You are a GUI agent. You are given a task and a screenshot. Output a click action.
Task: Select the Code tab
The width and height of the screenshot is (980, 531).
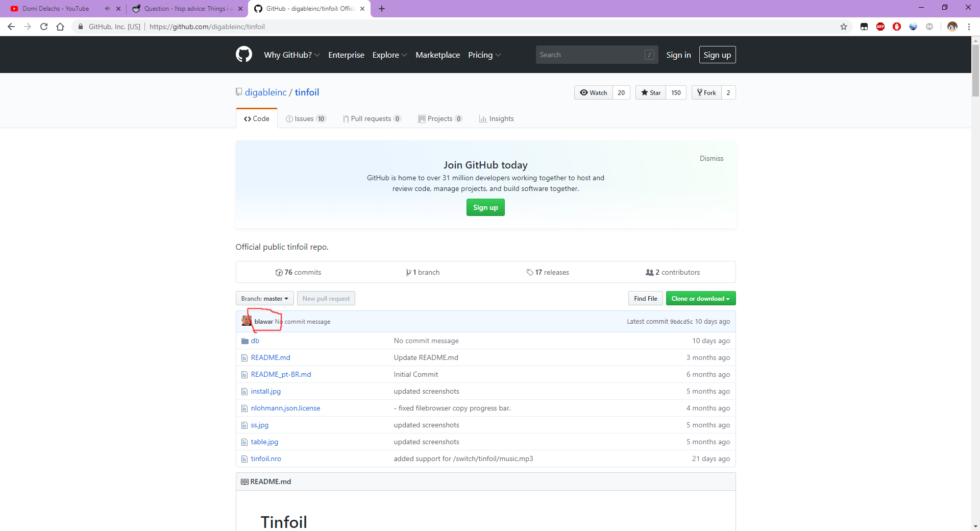pyautogui.click(x=257, y=118)
